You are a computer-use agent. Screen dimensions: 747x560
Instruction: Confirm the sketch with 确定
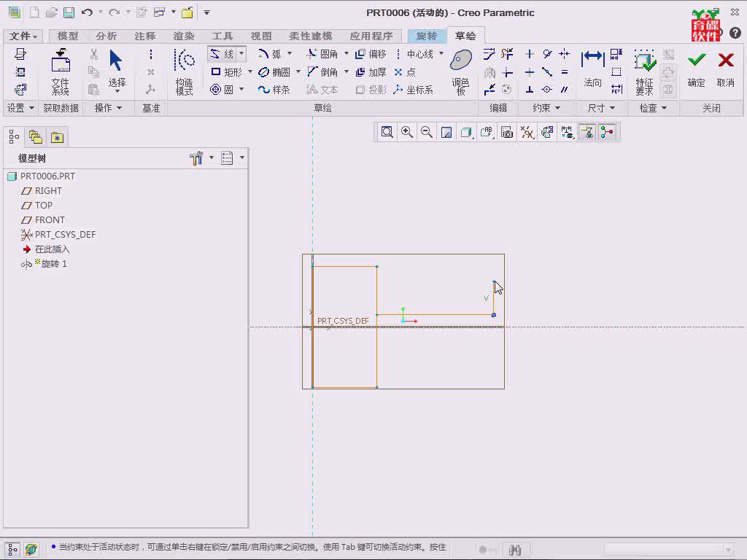697,69
